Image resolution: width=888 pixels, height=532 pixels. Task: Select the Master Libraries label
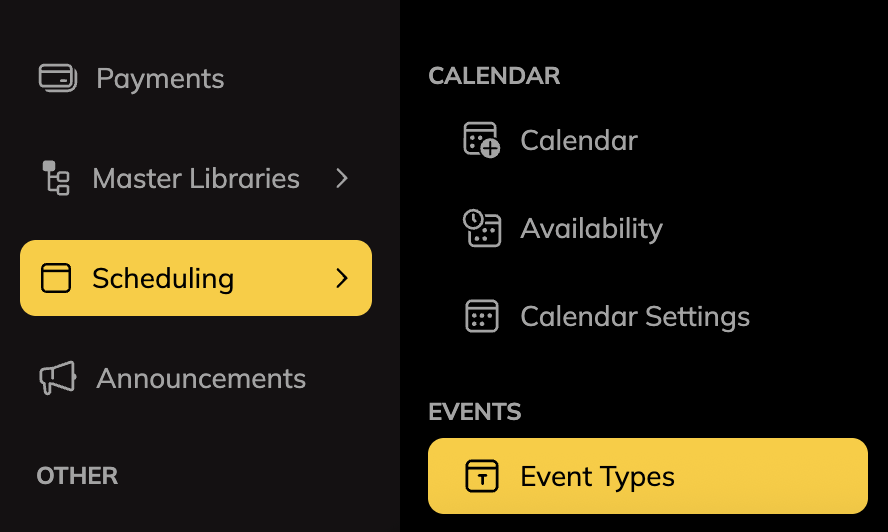[196, 178]
